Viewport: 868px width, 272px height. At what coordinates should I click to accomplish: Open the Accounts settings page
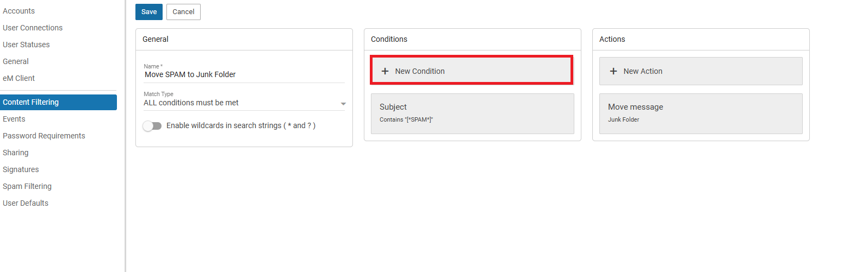point(18,11)
